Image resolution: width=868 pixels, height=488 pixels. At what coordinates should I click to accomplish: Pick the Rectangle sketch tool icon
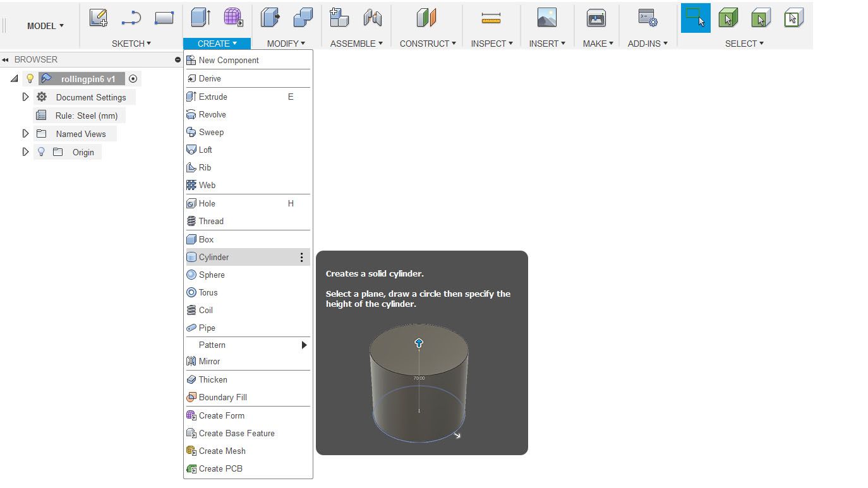tap(164, 18)
